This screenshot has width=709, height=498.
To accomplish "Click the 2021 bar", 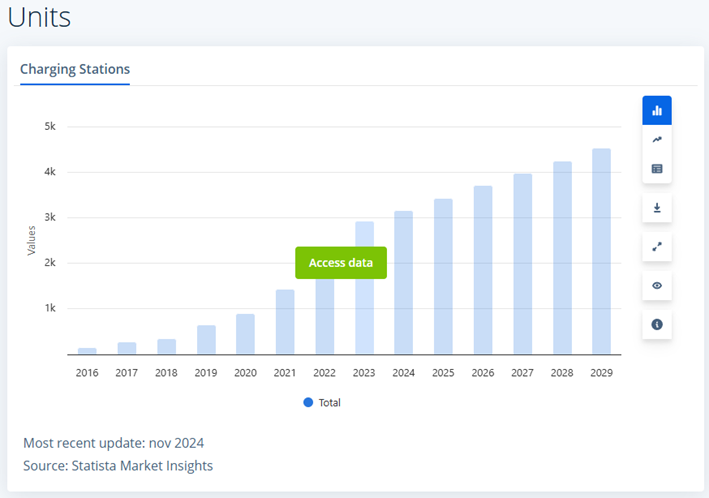I will click(x=285, y=322).
